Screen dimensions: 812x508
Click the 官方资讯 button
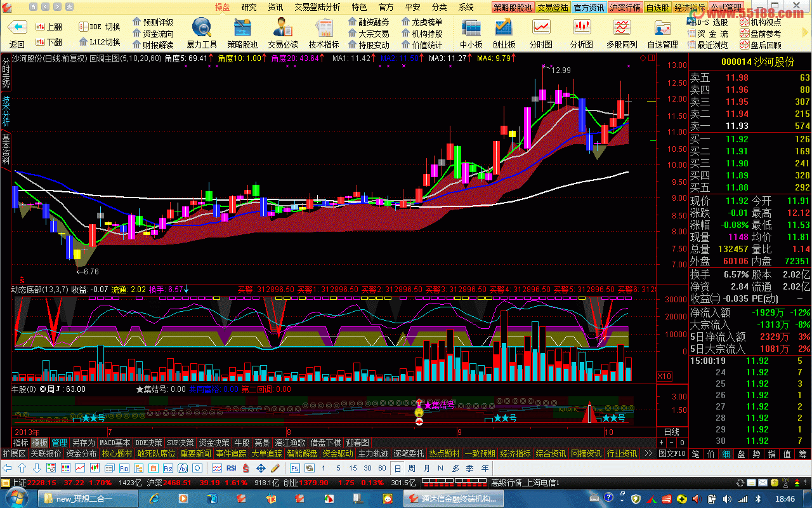[589, 8]
